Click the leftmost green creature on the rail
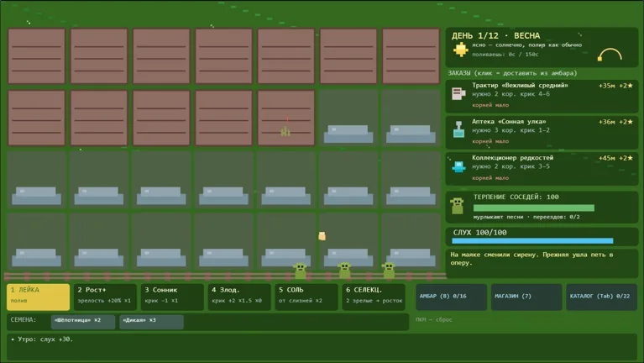This screenshot has width=644, height=363. (301, 271)
